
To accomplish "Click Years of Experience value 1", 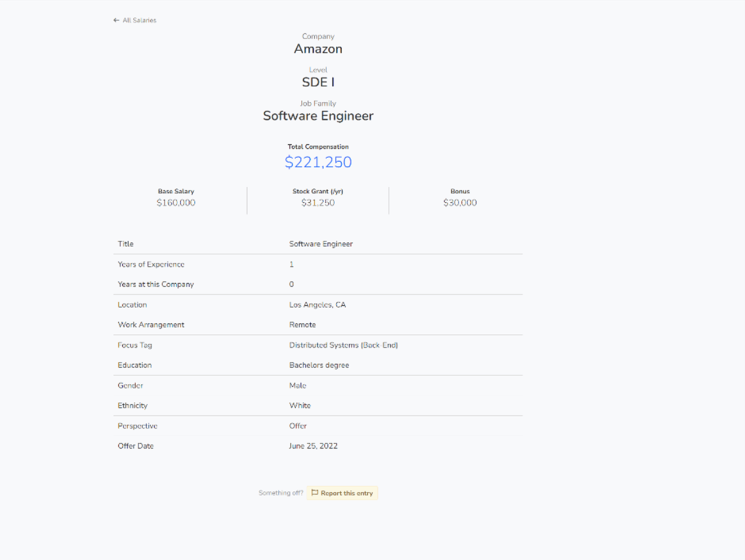I will [x=292, y=265].
